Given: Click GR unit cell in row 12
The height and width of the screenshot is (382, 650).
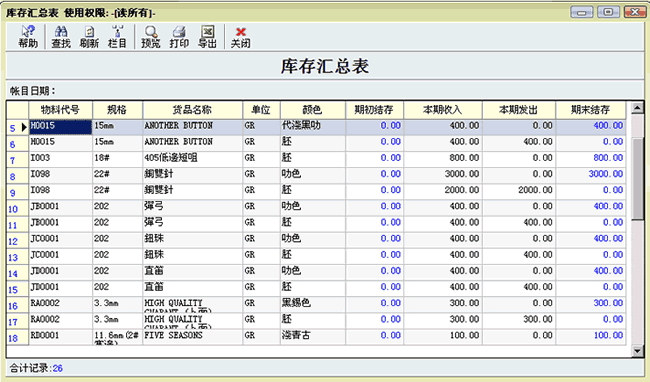Looking at the screenshot, I should [x=262, y=240].
